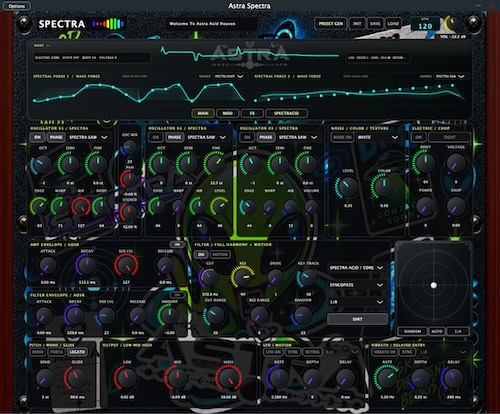500x414 pixels.
Task: Toggle Oscillator 01 ON button
Action: tap(37, 137)
